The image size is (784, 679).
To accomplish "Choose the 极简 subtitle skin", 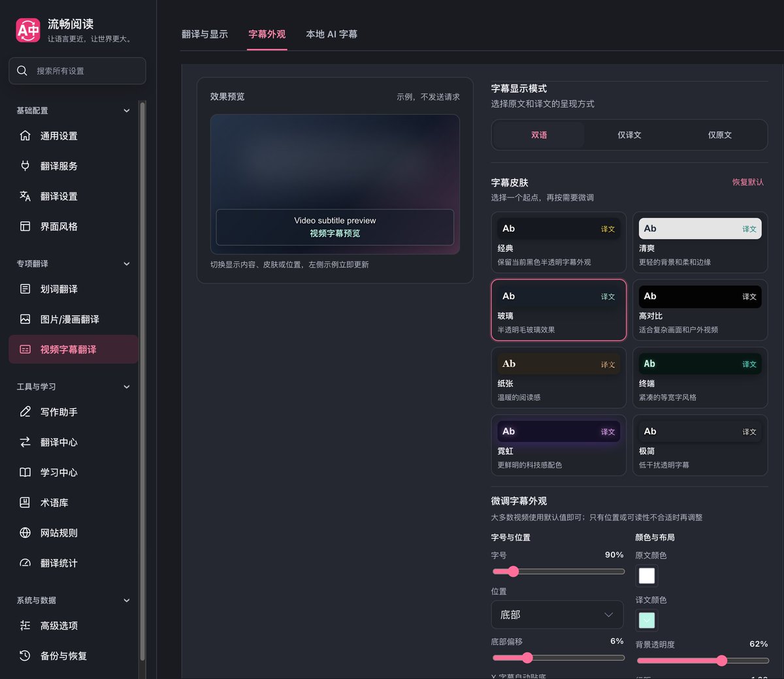I will (700, 445).
